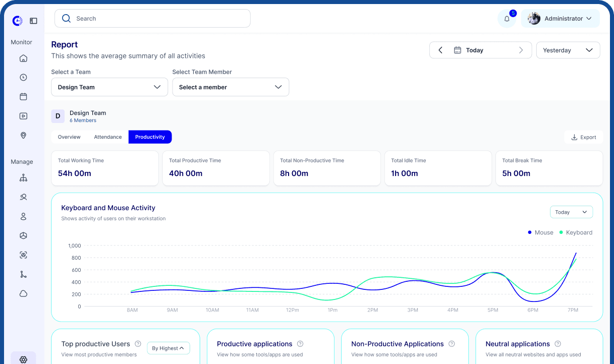Click in the Search field
This screenshot has width=614, height=364.
point(152,19)
